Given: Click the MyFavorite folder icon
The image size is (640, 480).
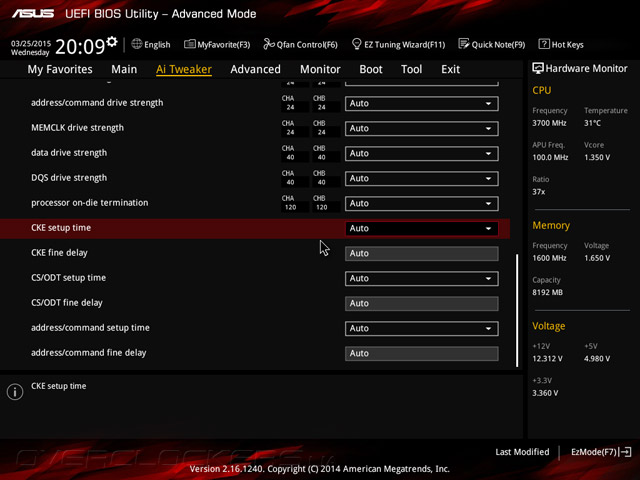Looking at the screenshot, I should click(189, 44).
